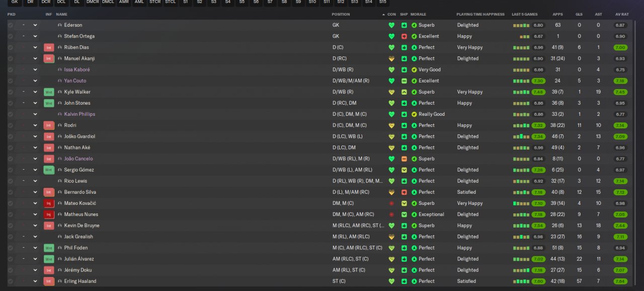The height and width of the screenshot is (291, 644).
Task: Click the player icon beside Jack Grealish
Action: [x=60, y=237]
